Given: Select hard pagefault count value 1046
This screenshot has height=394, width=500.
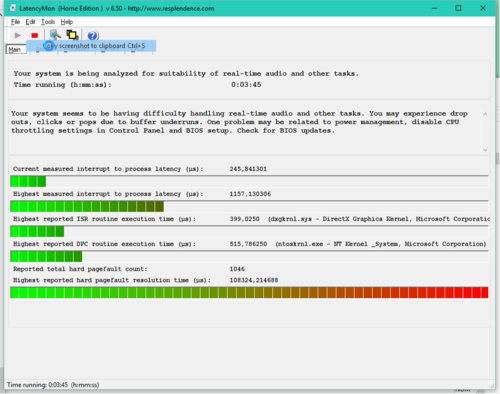Looking at the screenshot, I should (237, 269).
